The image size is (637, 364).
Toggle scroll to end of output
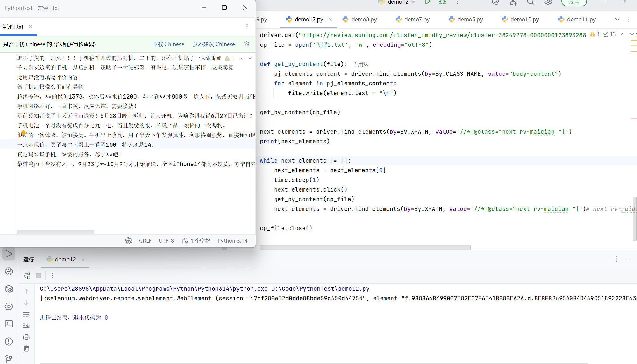click(26, 325)
